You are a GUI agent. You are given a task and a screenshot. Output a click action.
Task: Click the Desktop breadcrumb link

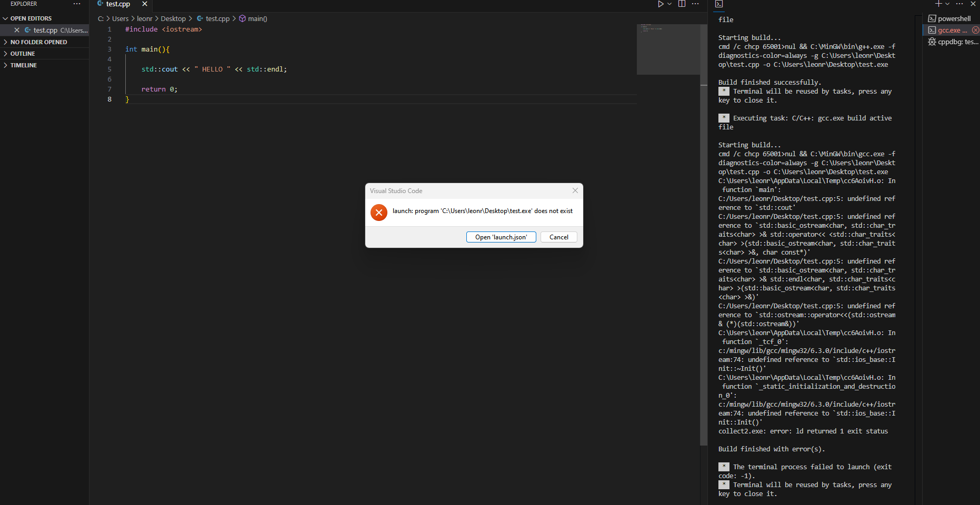(173, 18)
